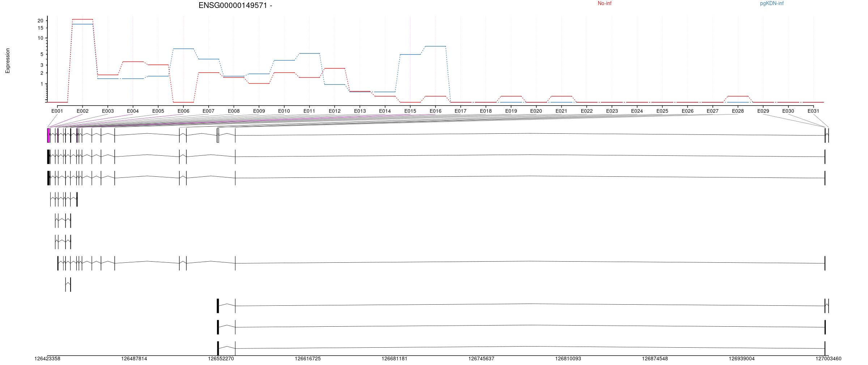This screenshot has height=365, width=868.
Task: Click exon label E031
Action: [x=813, y=111]
